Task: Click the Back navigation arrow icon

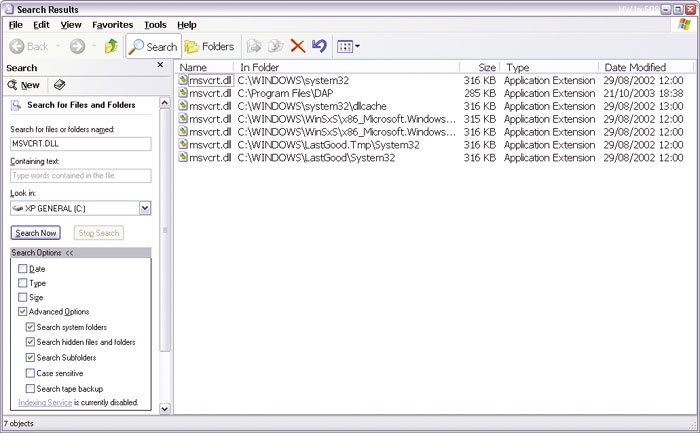Action: click(17, 46)
